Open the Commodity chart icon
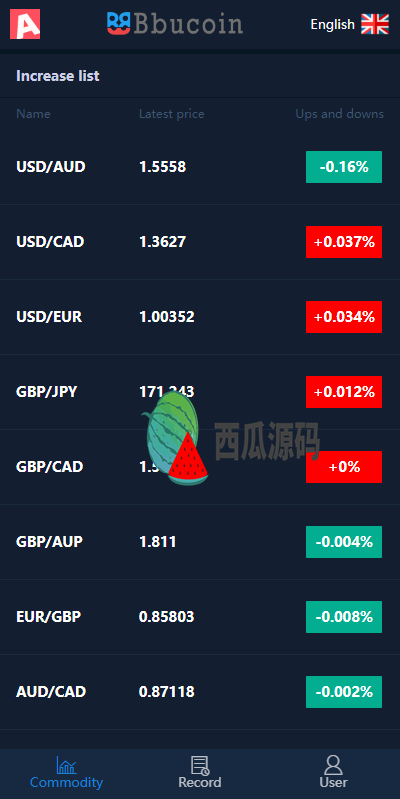This screenshot has height=799, width=400. point(66,765)
